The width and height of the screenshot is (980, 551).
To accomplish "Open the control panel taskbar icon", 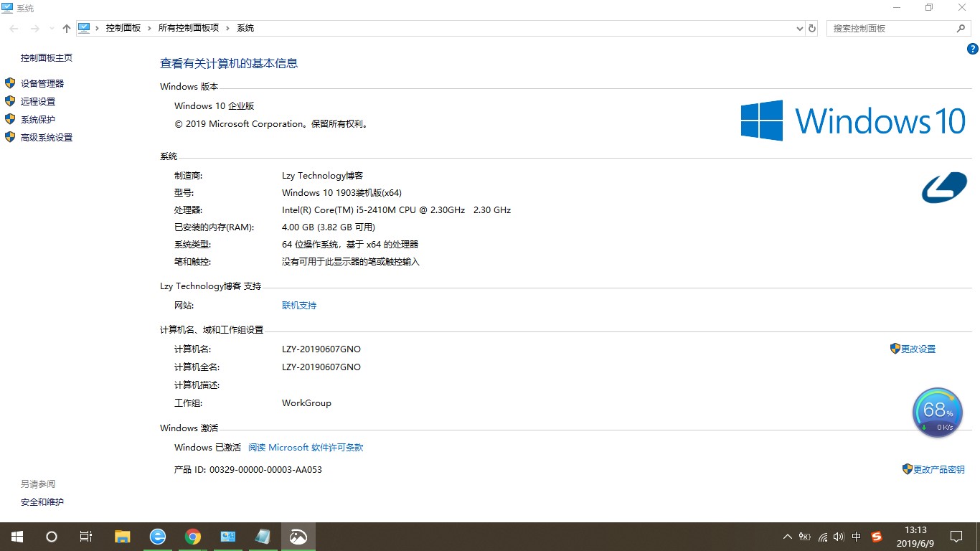I will tap(228, 537).
